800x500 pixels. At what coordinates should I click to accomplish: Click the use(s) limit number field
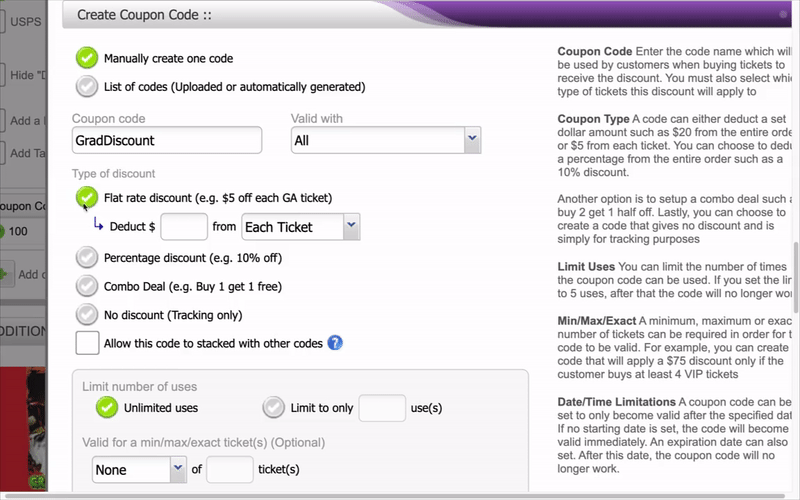click(x=382, y=408)
